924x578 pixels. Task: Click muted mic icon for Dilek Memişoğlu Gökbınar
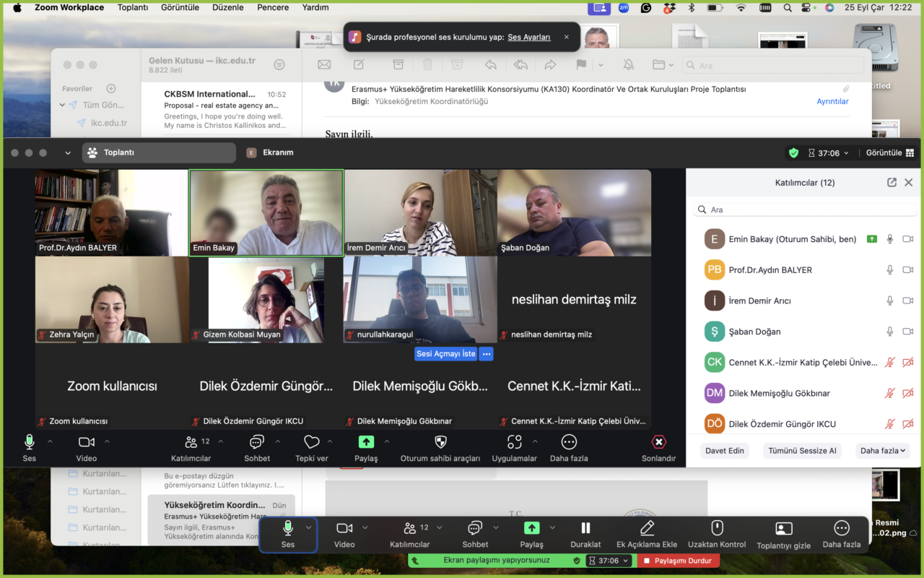tap(890, 393)
